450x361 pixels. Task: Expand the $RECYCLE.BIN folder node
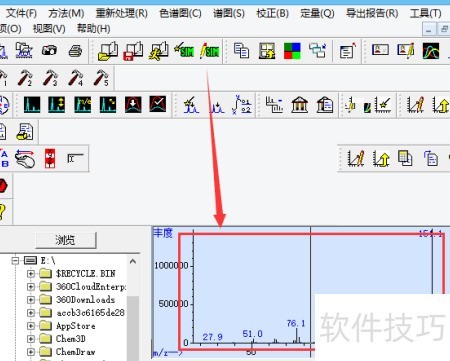[x=31, y=274]
